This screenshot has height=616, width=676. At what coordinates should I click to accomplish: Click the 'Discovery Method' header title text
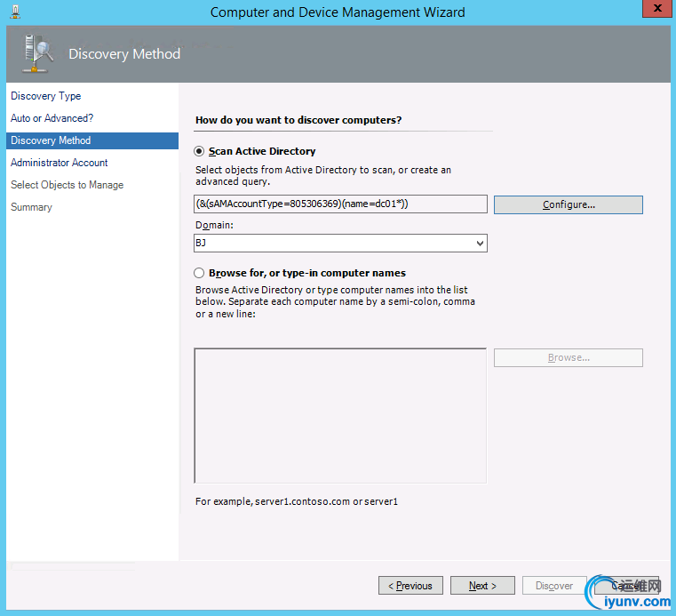click(124, 54)
